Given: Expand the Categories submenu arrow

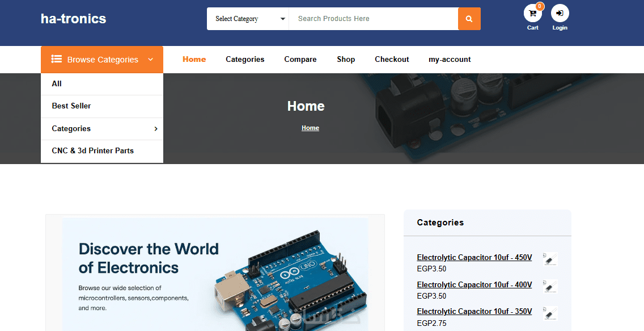Looking at the screenshot, I should pyautogui.click(x=156, y=129).
